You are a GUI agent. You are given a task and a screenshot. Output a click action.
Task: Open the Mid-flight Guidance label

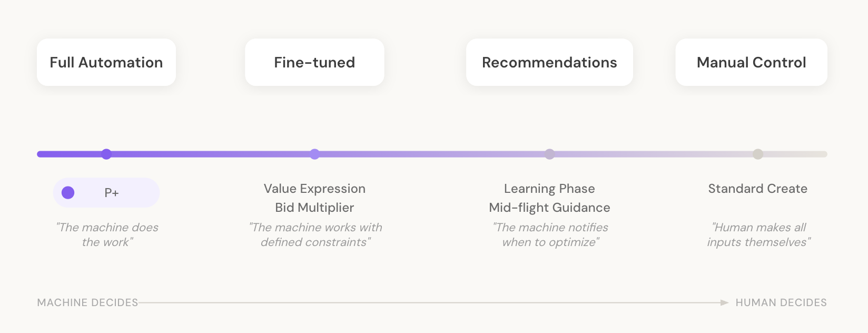[549, 208]
